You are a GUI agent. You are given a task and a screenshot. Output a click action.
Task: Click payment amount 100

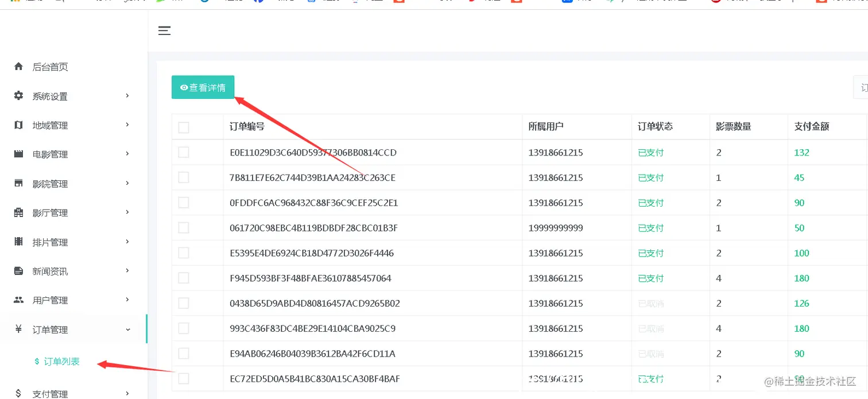(x=801, y=253)
